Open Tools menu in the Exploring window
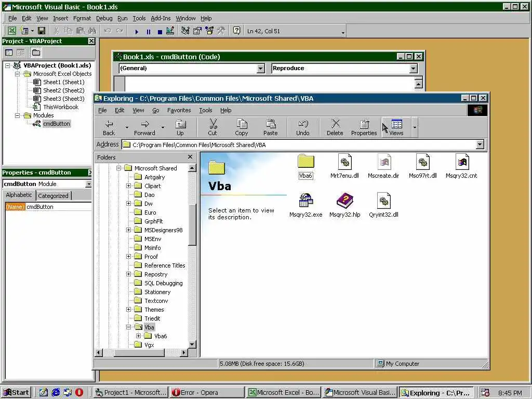The height and width of the screenshot is (399, 532). [x=206, y=110]
